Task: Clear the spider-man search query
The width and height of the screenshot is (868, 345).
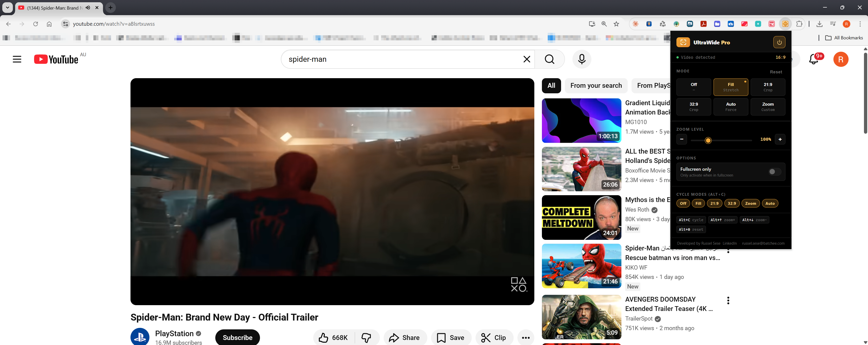Action: click(527, 59)
